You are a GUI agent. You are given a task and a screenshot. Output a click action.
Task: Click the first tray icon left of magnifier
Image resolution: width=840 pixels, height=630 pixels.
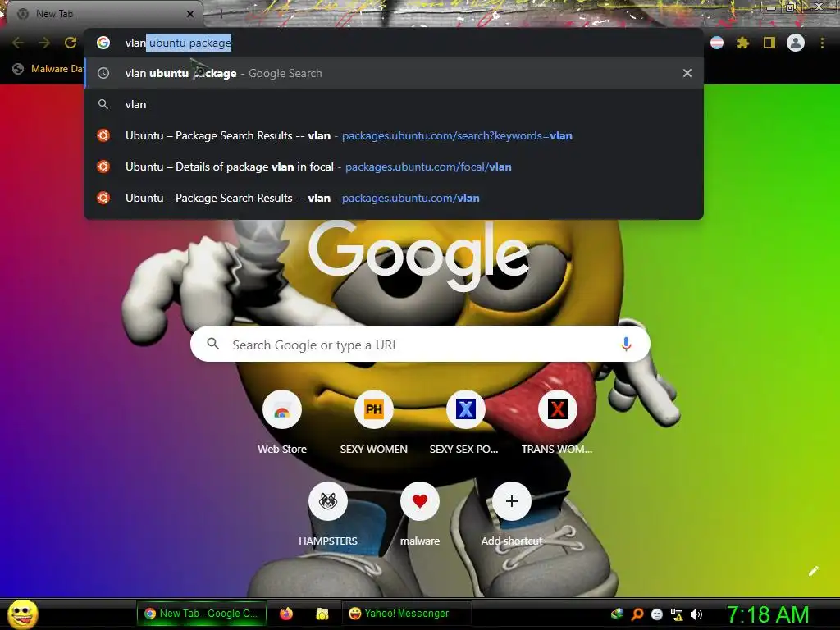[617, 614]
